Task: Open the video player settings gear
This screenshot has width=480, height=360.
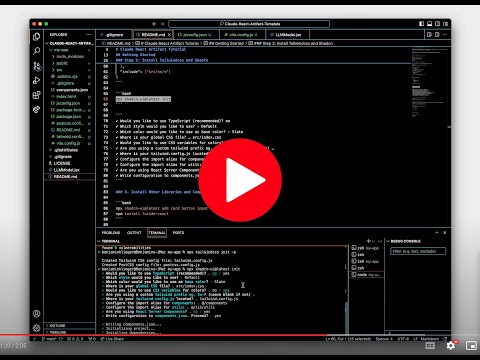Action: pos(451,346)
